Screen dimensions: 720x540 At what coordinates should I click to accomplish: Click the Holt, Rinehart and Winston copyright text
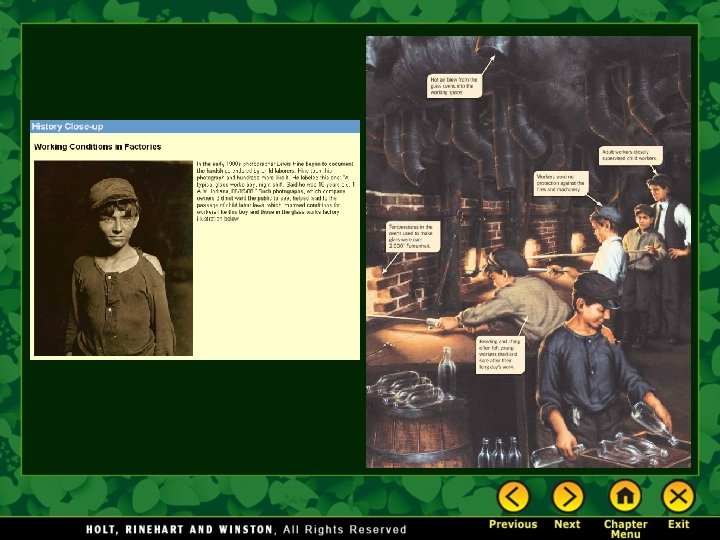246,529
